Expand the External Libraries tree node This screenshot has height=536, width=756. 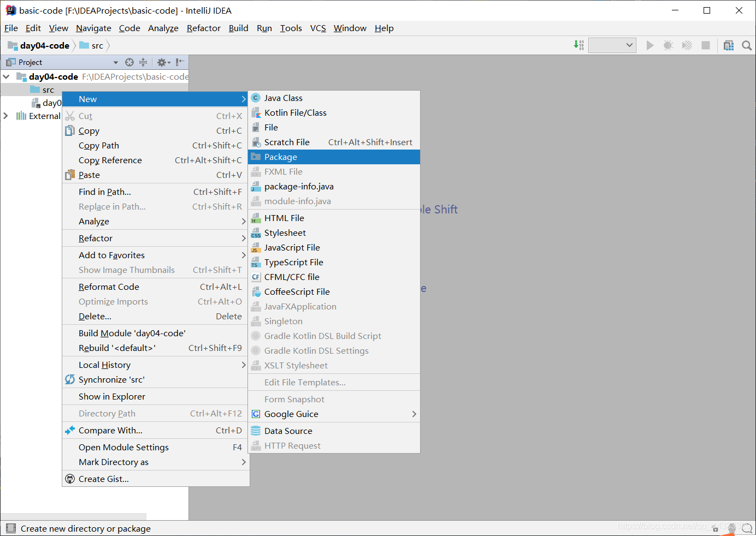click(6, 116)
